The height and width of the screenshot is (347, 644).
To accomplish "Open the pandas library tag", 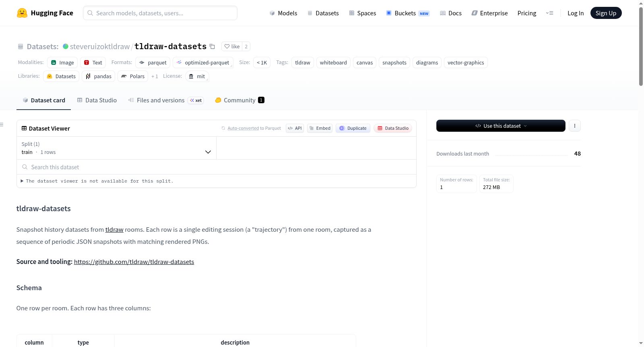I will click(x=99, y=76).
